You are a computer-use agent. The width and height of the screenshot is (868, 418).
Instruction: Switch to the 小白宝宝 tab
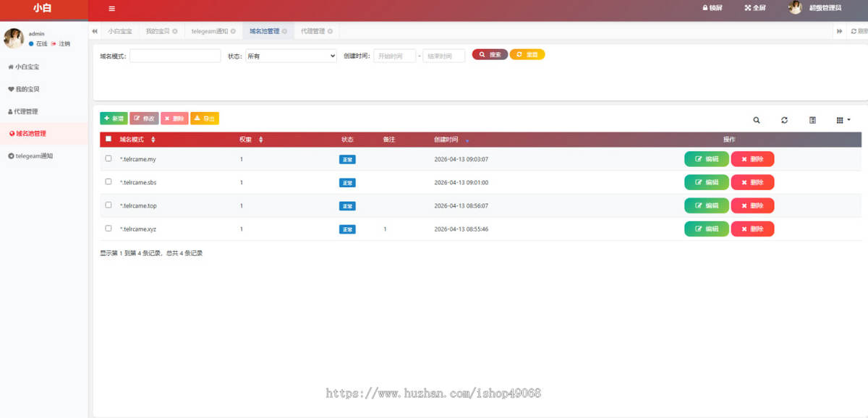[x=119, y=31]
